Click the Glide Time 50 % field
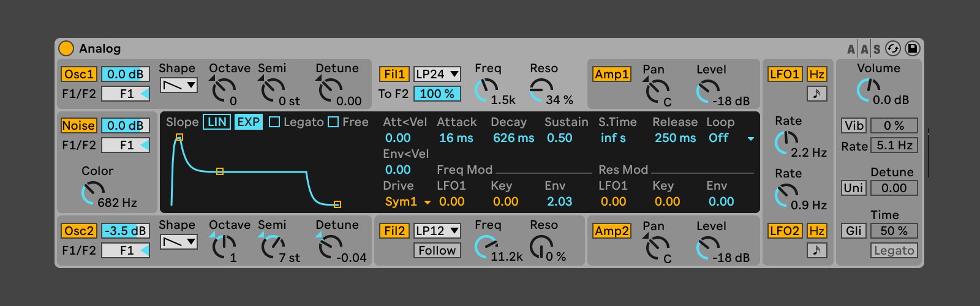Screen dimensions: 980x306 click(x=894, y=231)
